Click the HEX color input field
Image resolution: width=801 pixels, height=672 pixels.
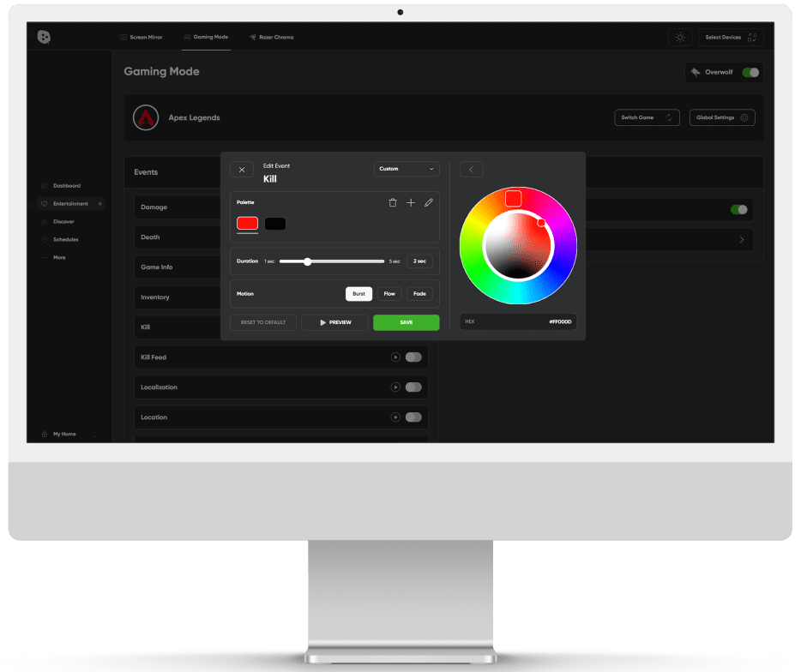tap(518, 321)
